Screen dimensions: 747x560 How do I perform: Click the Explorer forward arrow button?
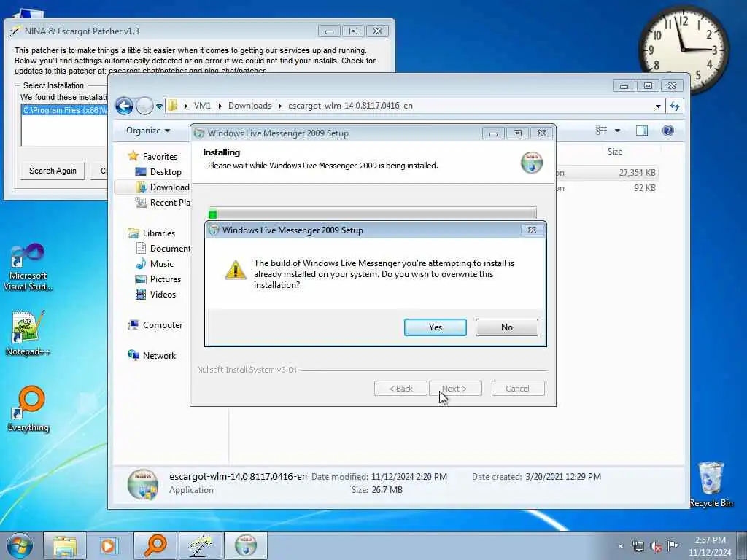(x=144, y=106)
